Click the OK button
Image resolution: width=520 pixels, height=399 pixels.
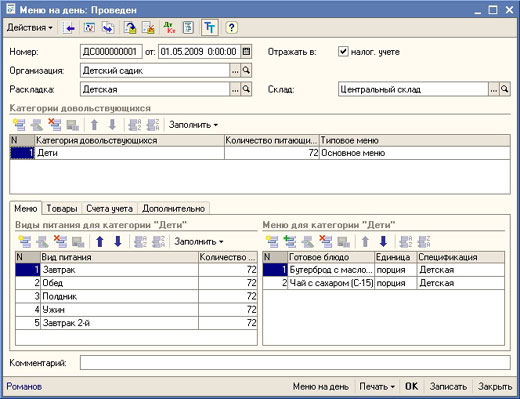coord(411,387)
